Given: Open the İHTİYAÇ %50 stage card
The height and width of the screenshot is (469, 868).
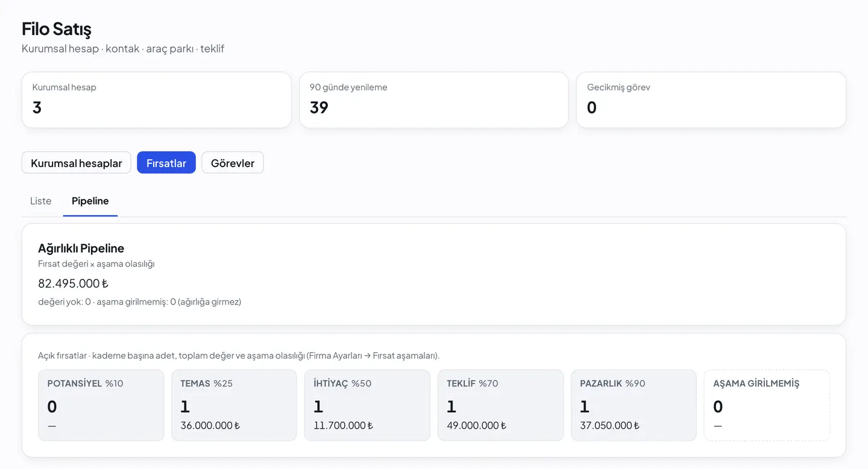Looking at the screenshot, I should [x=367, y=405].
